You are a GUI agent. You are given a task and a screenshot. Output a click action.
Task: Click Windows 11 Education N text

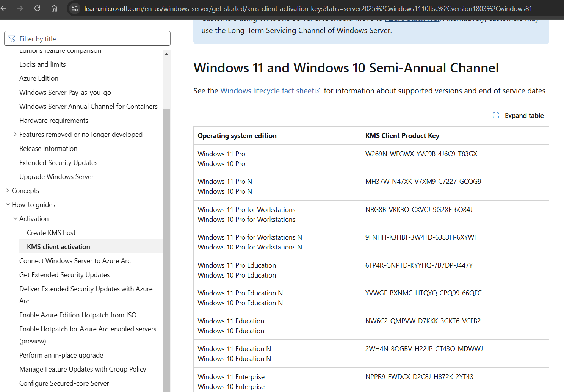pos(234,349)
